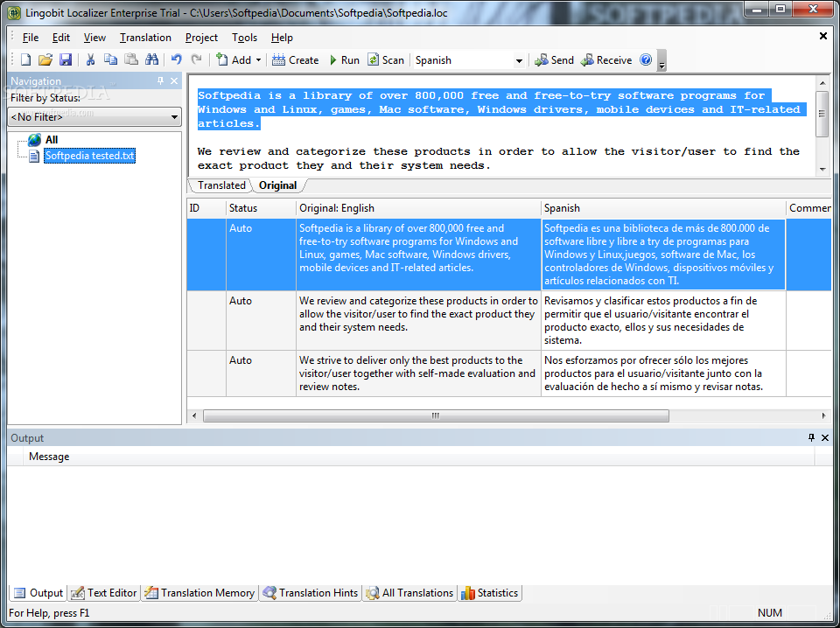Receive a translated project

(606, 60)
